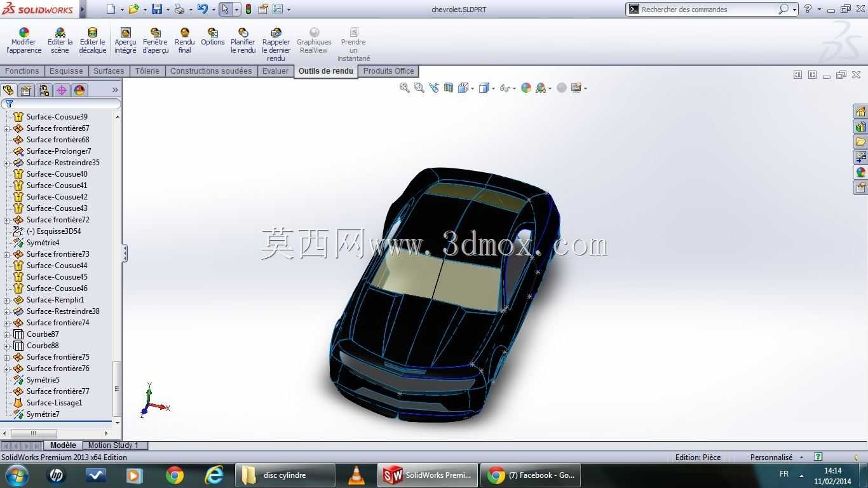Click Rappeler le dernier rendu

tap(276, 45)
